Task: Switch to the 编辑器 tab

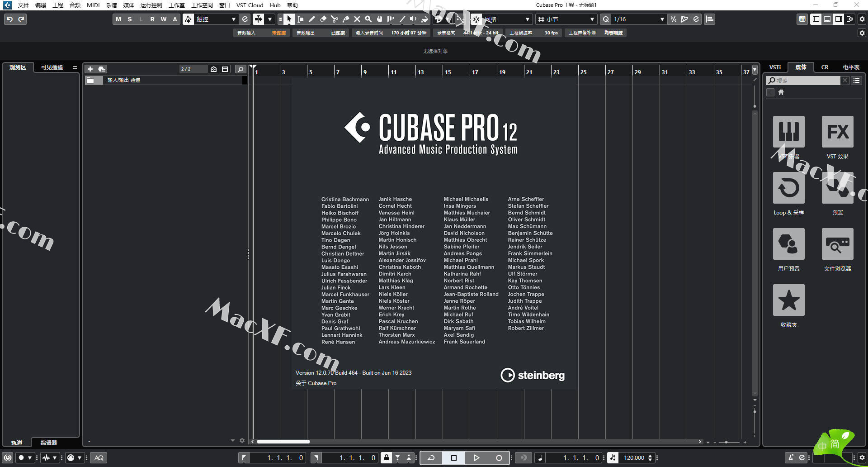Action: [x=49, y=443]
